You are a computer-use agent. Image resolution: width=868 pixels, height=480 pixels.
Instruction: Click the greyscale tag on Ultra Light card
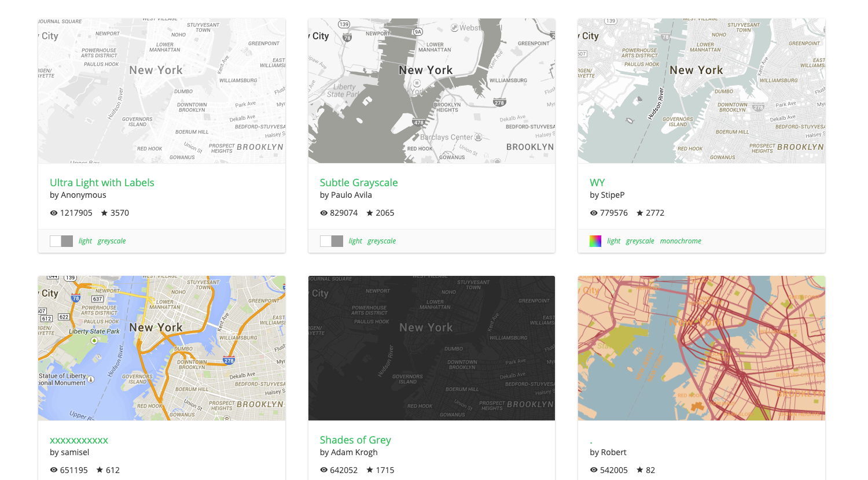(111, 241)
